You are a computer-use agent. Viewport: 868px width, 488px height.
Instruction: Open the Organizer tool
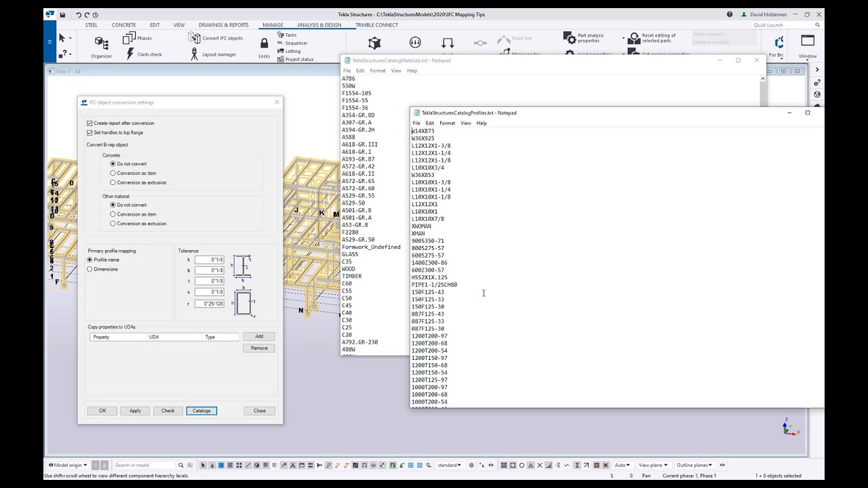[101, 47]
